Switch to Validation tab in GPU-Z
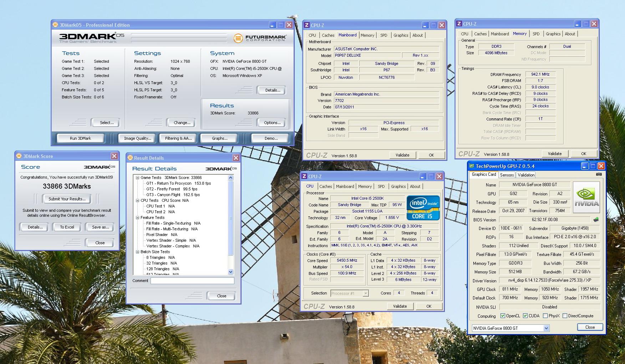The image size is (625, 364). click(526, 175)
